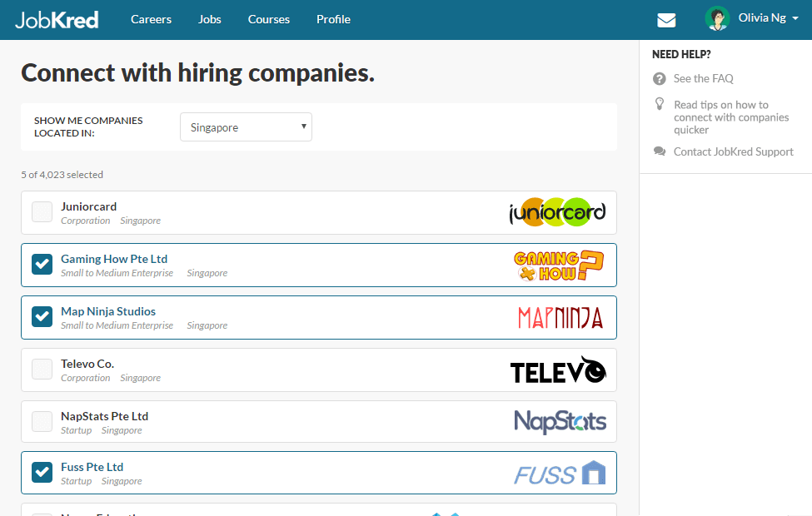Viewport: 812px width, 516px height.
Task: Click the Map Ninja Studios name
Action: 108,311
